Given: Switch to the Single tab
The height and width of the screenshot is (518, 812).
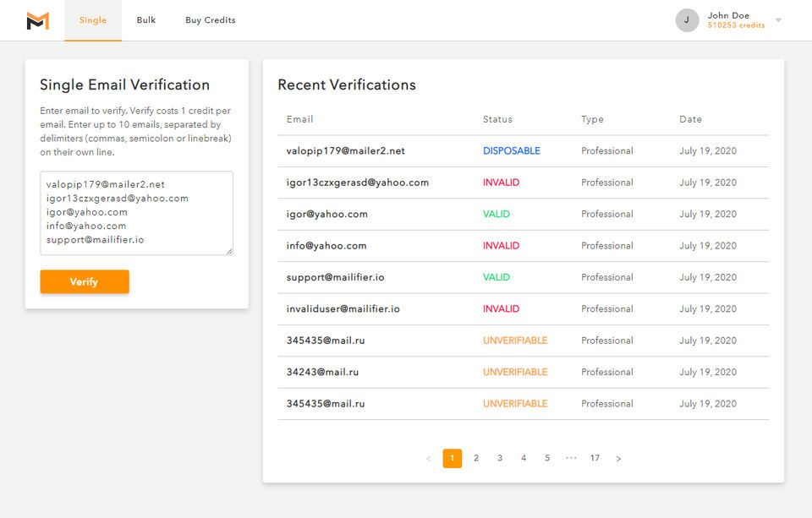Looking at the screenshot, I should tap(93, 20).
